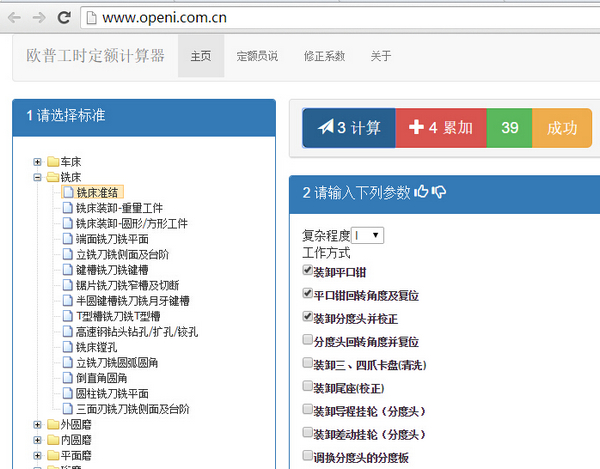
Task: Click 欧普工时定额计算器 brand link
Action: (x=95, y=56)
